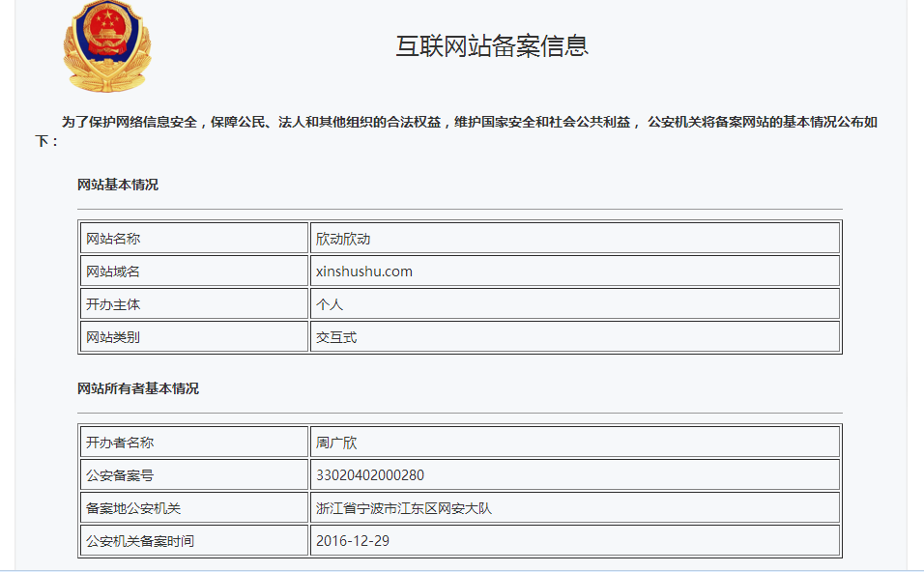This screenshot has width=924, height=572.
Task: Select the 公安机关备案时间 label cell
Action: 194,541
